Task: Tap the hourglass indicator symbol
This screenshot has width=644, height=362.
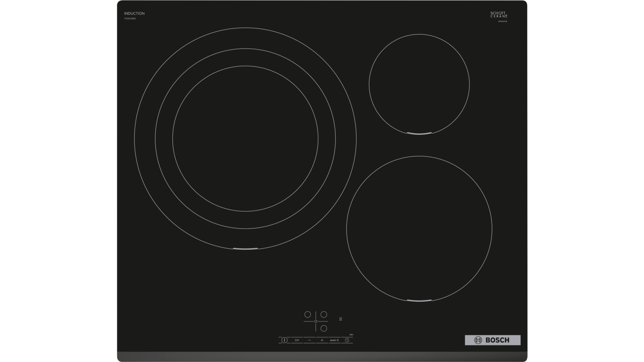Action: coord(341,319)
